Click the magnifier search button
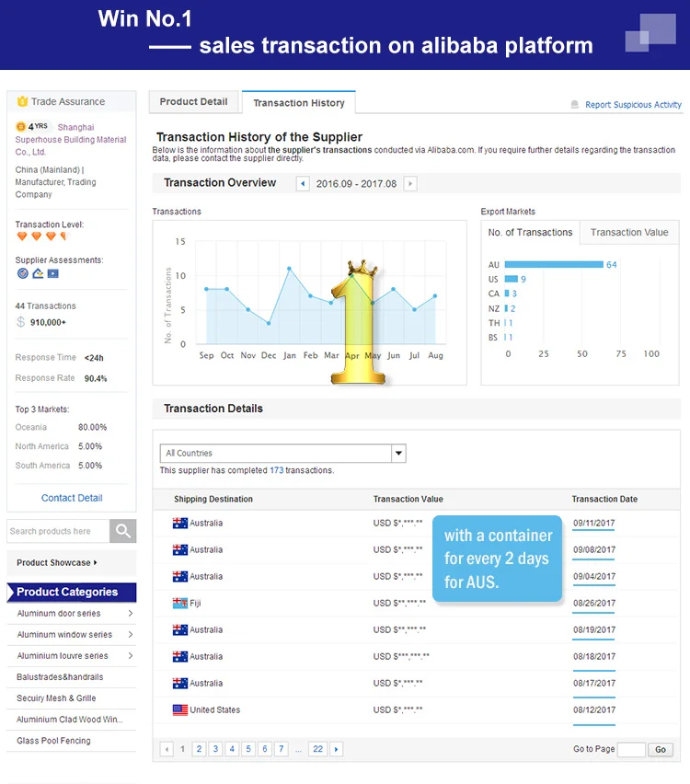Image resolution: width=690 pixels, height=784 pixels. click(x=123, y=531)
